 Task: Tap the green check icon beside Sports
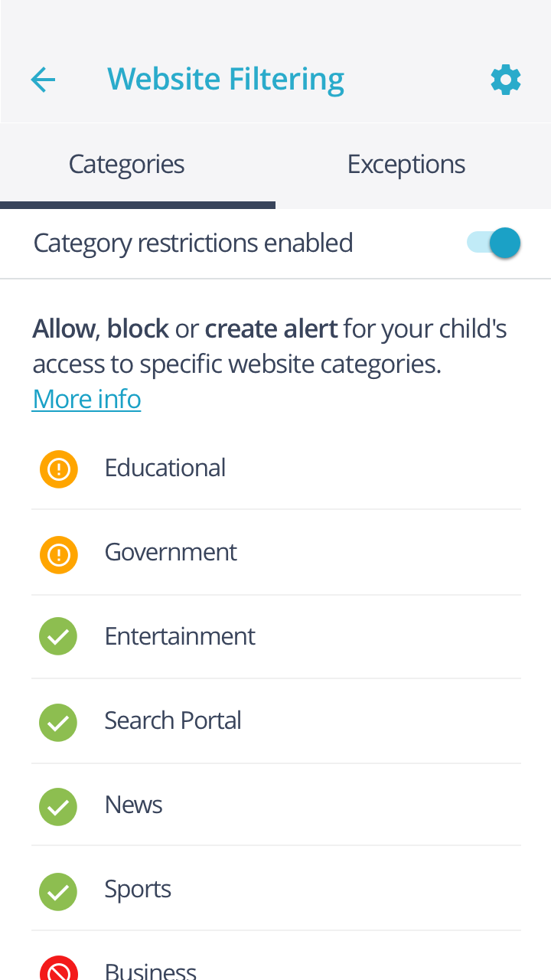58,891
